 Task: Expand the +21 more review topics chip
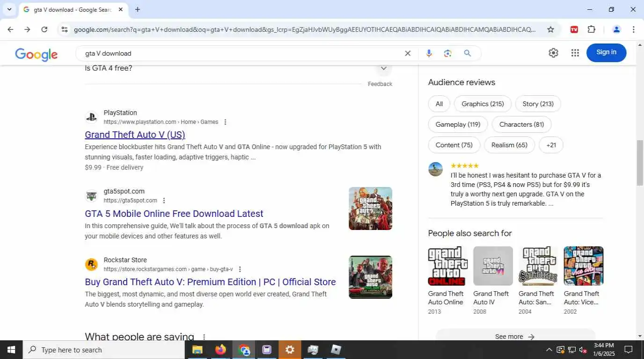click(x=551, y=145)
